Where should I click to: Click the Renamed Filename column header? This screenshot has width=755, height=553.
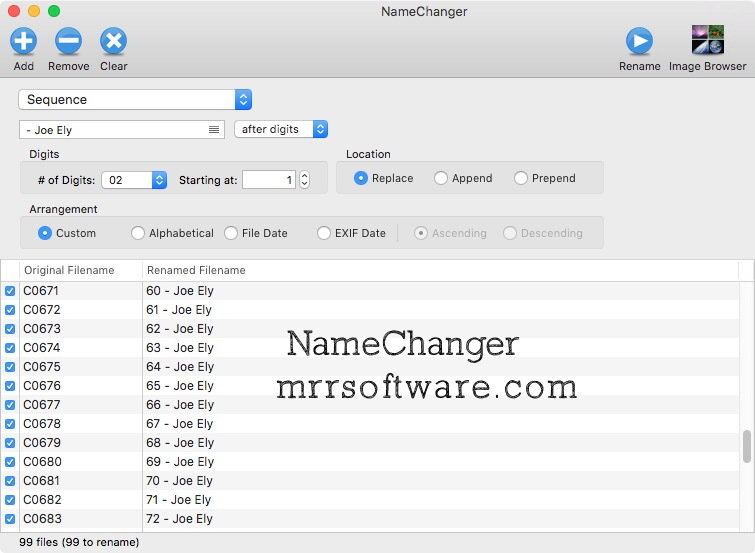(x=196, y=270)
